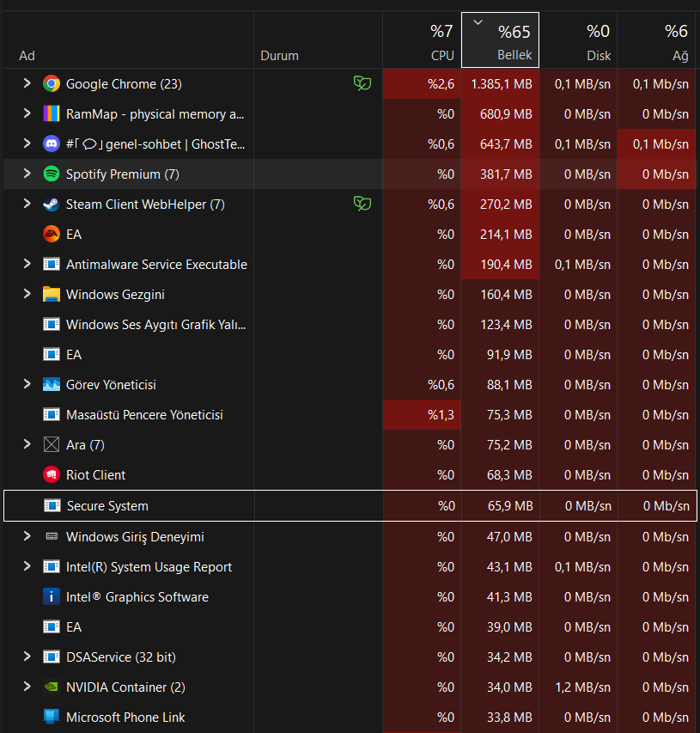Click the Google Chrome app icon
This screenshot has width=700, height=733.
tap(52, 84)
